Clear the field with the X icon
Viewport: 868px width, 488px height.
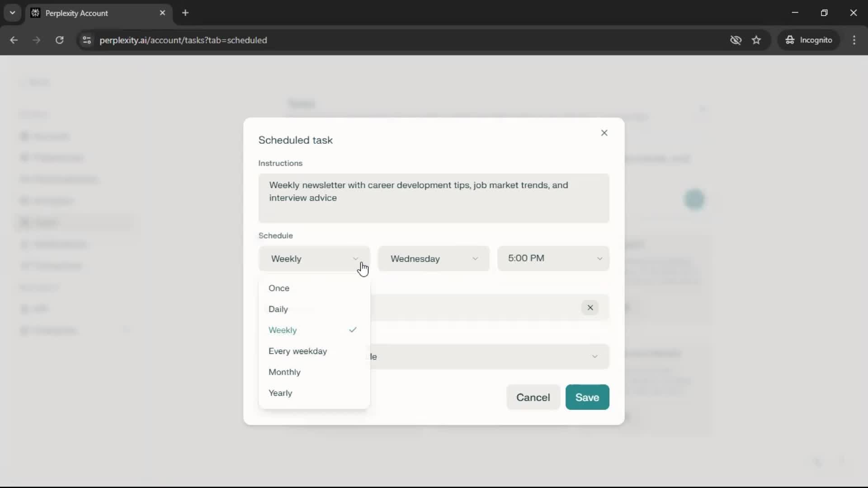point(590,308)
